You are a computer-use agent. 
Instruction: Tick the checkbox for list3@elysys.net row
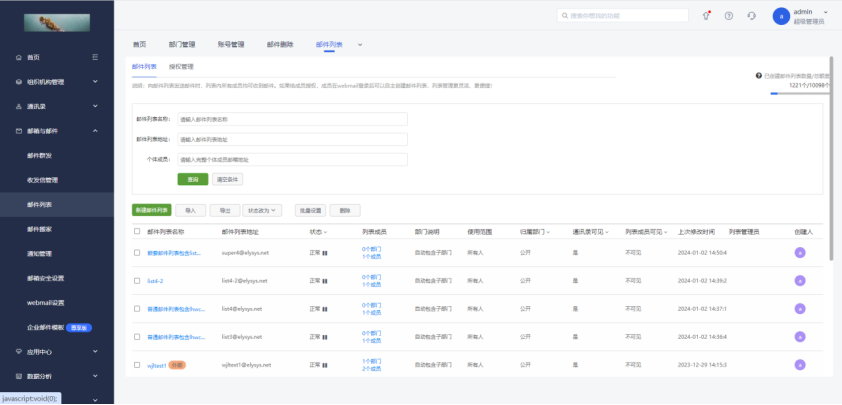137,337
